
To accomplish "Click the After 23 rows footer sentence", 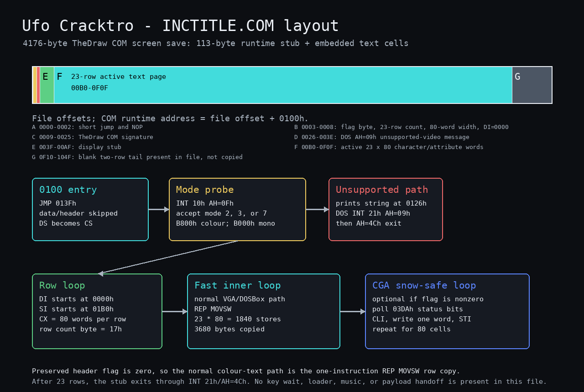I will [x=289, y=382].
